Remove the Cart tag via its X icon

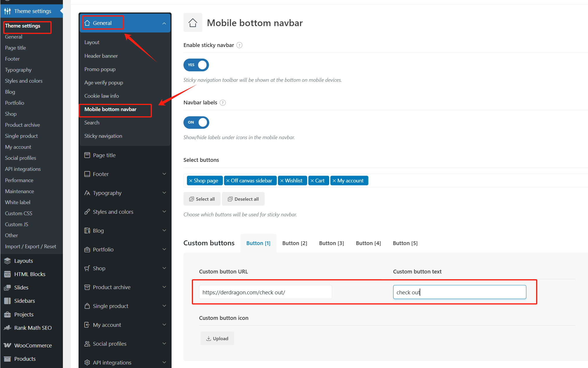pos(312,181)
